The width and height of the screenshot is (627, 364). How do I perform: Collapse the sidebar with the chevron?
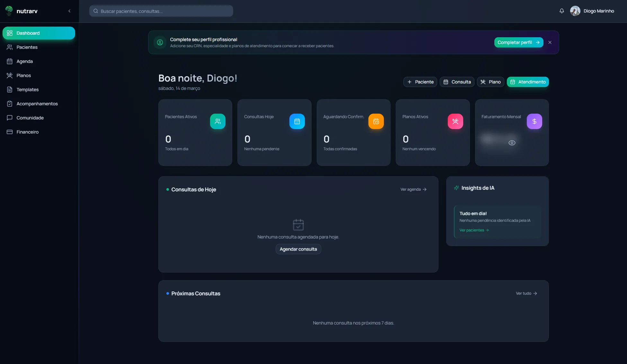[69, 11]
